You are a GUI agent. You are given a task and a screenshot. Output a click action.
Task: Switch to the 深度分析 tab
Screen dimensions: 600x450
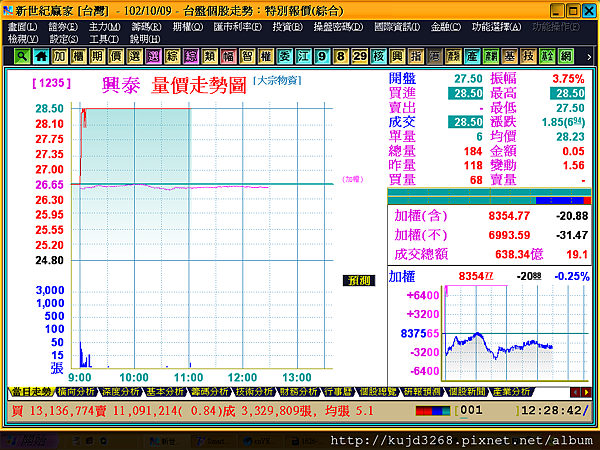pos(121,391)
